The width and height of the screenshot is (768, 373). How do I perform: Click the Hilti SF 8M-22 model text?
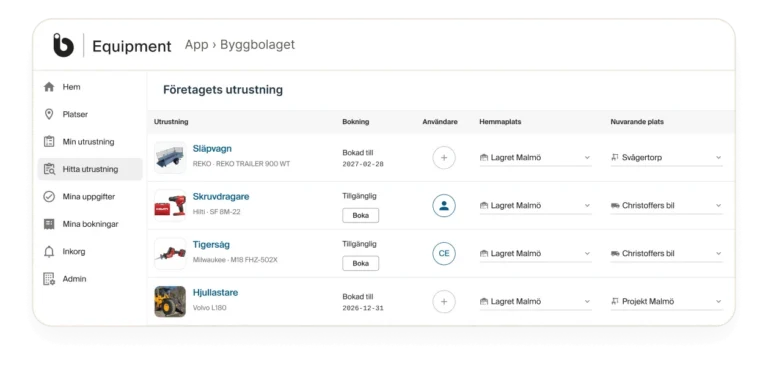point(216,212)
